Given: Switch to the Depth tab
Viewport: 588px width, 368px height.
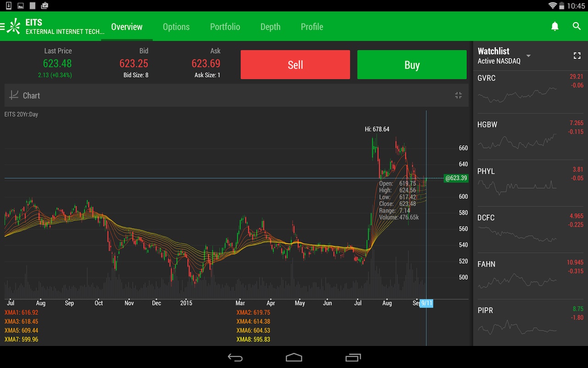Looking at the screenshot, I should point(270,27).
